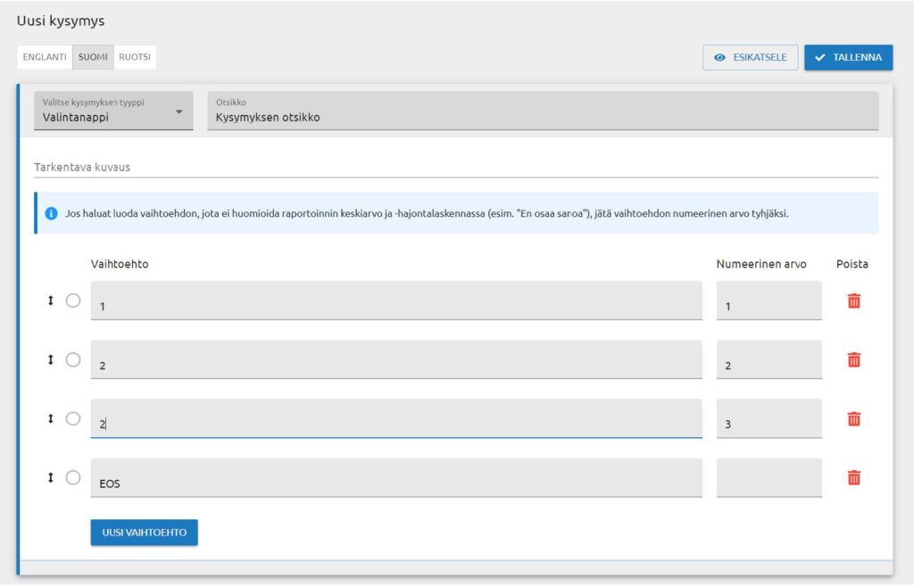The width and height of the screenshot is (914, 588).
Task: Select the SUOMI language tab
Action: 93,57
